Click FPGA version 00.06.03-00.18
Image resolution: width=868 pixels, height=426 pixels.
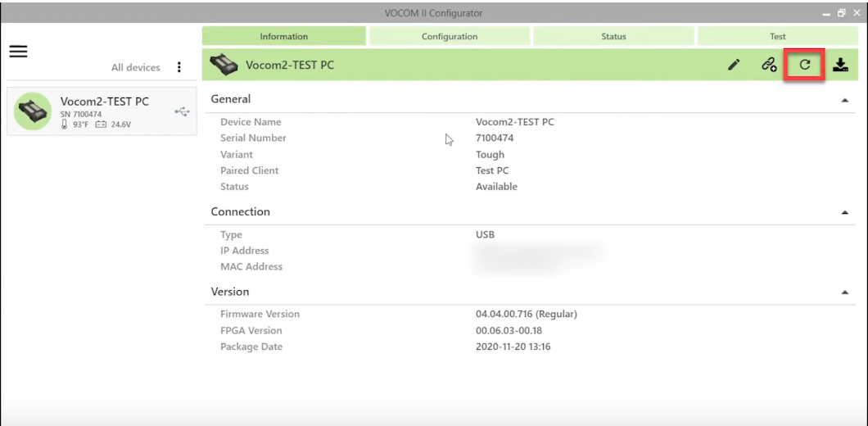point(509,331)
